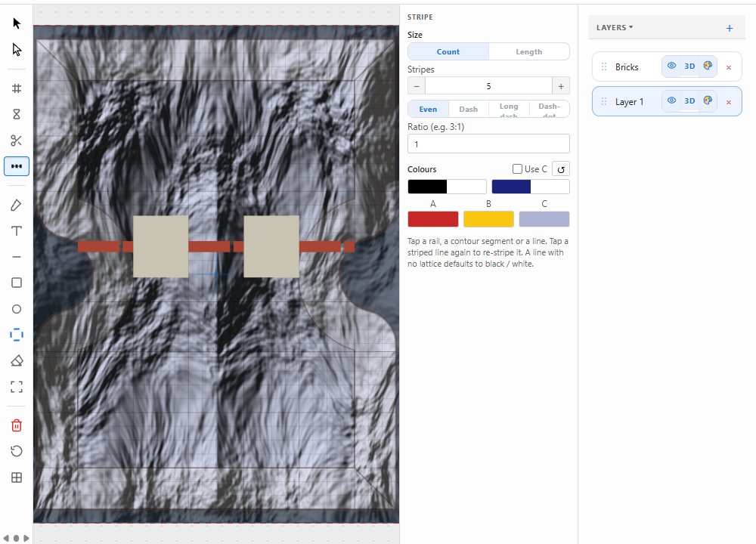Enable the Use C checkbox
The height and width of the screenshot is (544, 756).
517,169
